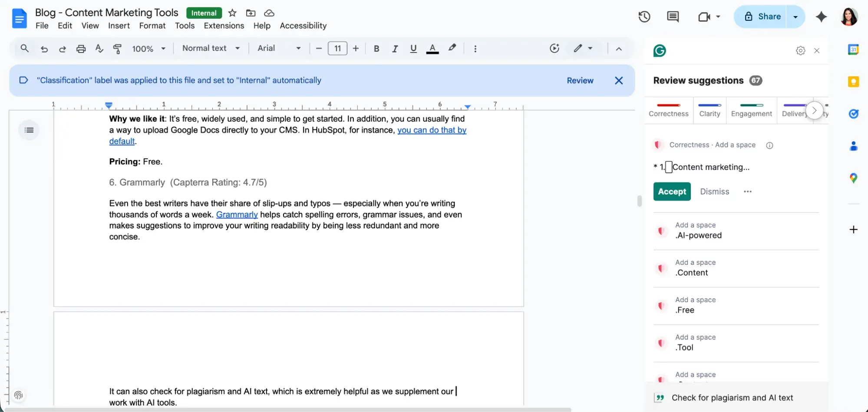Open version history
The width and height of the screenshot is (868, 412).
point(644,16)
